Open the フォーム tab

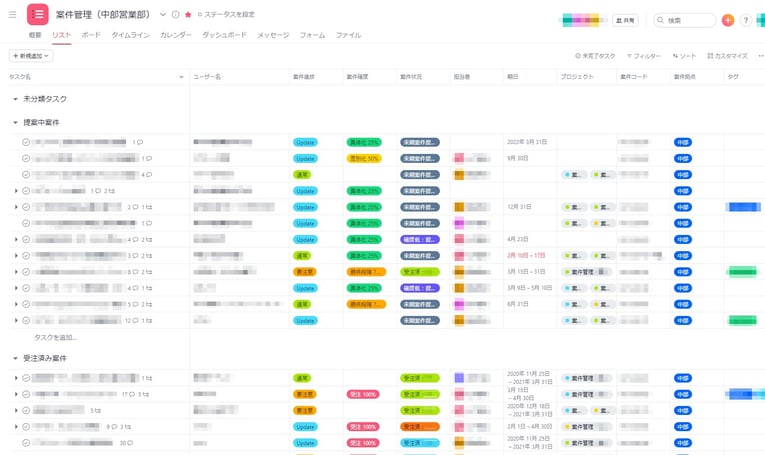coord(312,35)
